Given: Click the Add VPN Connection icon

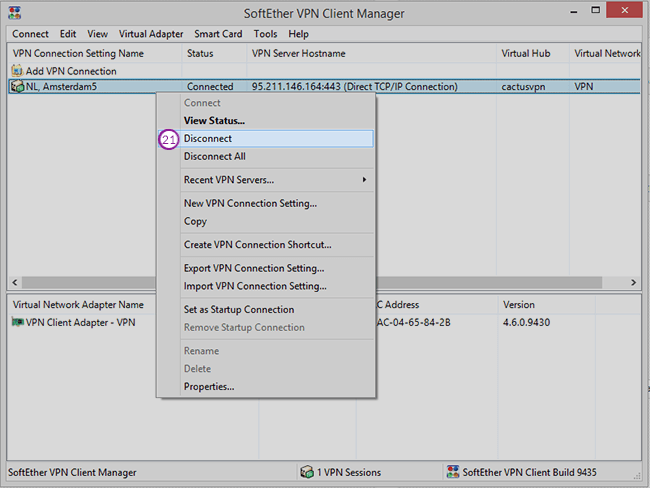Looking at the screenshot, I should pyautogui.click(x=17, y=71).
